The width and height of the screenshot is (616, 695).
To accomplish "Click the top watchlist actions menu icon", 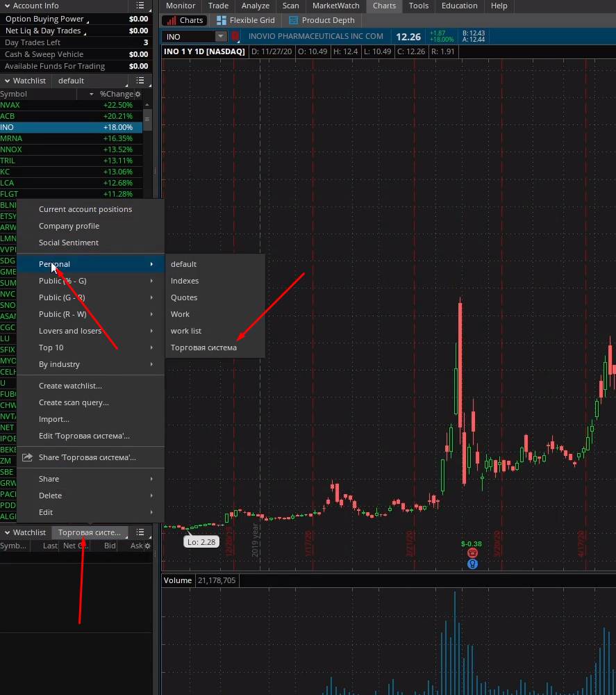I will [x=140, y=81].
